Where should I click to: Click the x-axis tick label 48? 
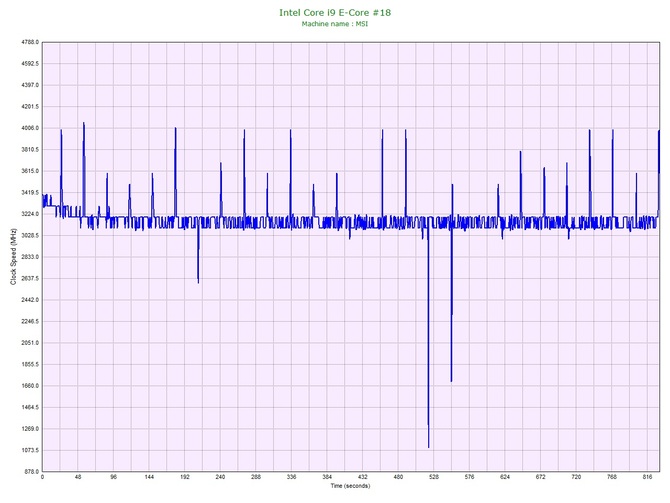pos(78,477)
